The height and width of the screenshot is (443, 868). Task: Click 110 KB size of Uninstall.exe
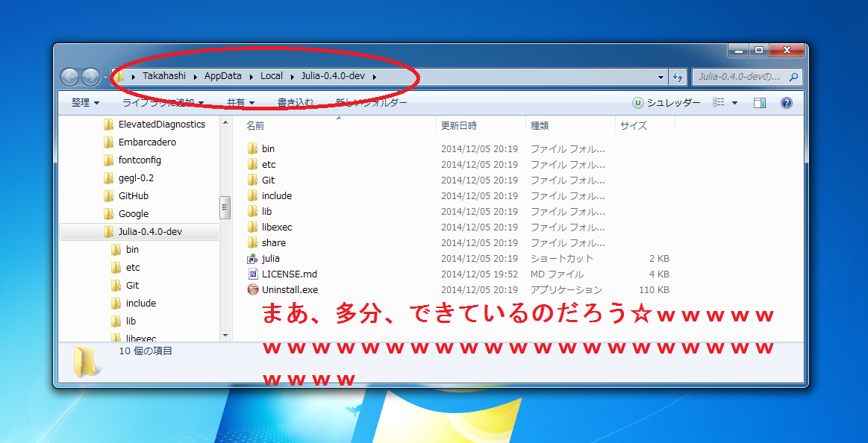654,289
